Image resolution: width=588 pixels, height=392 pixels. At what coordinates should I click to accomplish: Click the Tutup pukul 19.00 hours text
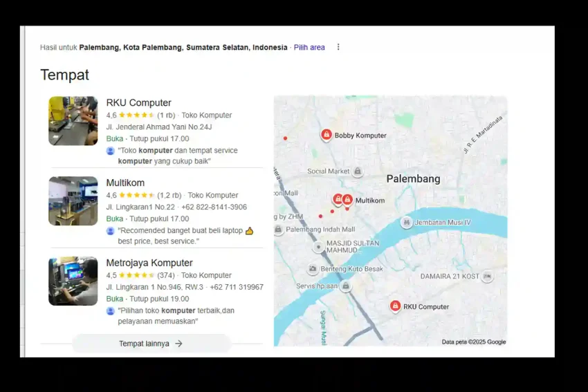pos(159,299)
